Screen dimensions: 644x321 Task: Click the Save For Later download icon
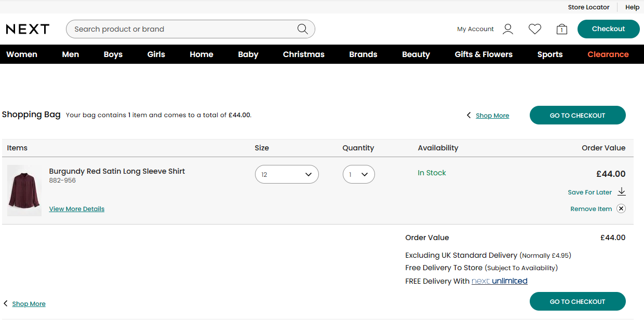click(x=621, y=192)
